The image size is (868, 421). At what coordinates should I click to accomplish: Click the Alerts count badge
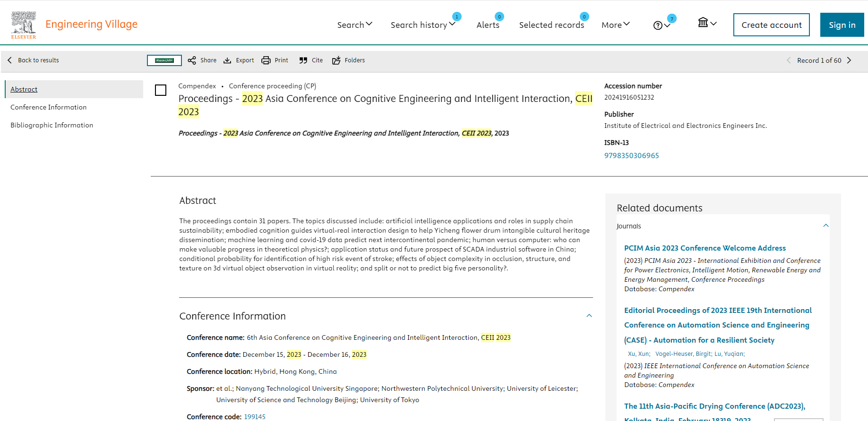point(499,17)
